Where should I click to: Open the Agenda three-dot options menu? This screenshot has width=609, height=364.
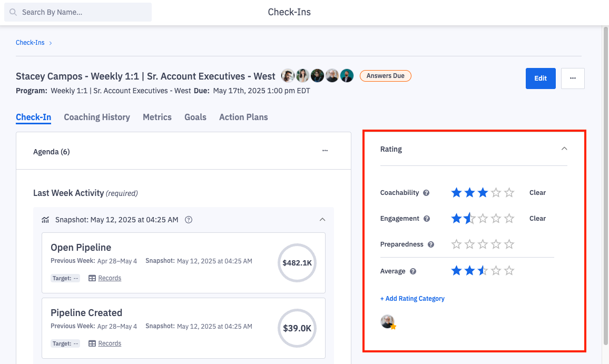click(x=325, y=151)
